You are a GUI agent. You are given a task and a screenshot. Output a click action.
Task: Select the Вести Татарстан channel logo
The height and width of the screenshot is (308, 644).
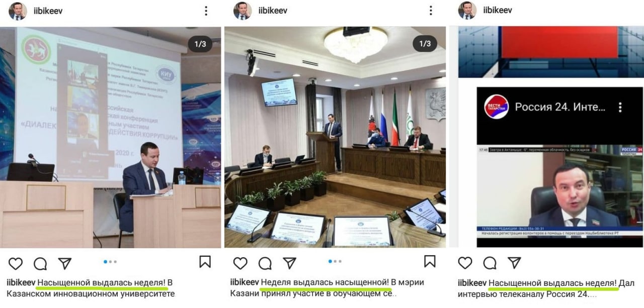tap(496, 107)
